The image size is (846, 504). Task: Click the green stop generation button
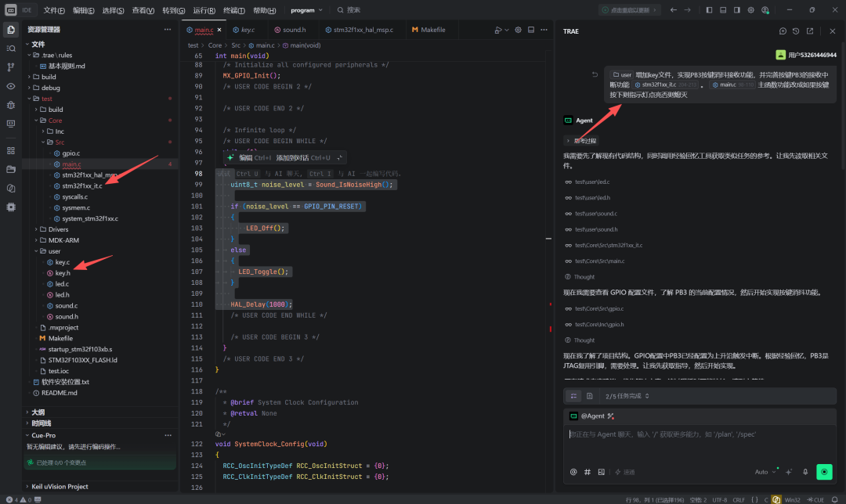point(824,472)
